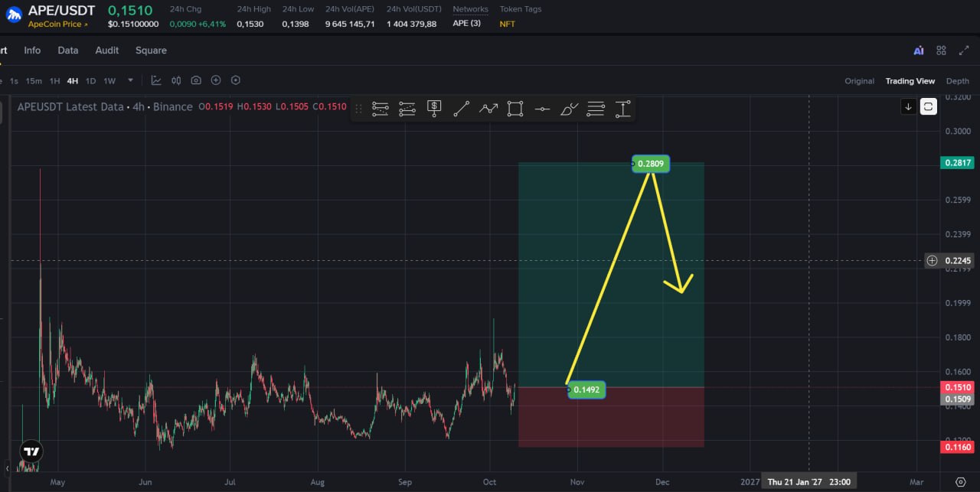Image resolution: width=980 pixels, height=492 pixels.
Task: Set timeframe to 1W
Action: point(109,81)
